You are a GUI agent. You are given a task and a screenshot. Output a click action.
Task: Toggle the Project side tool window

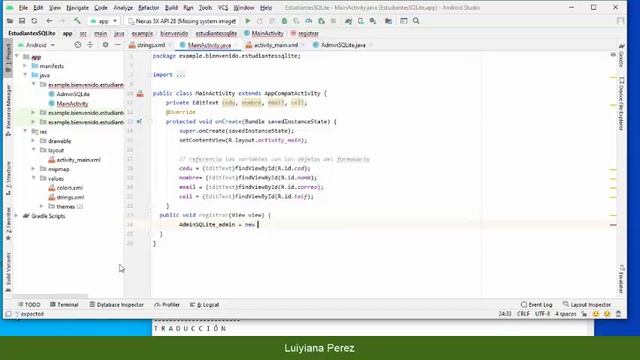click(x=8, y=58)
